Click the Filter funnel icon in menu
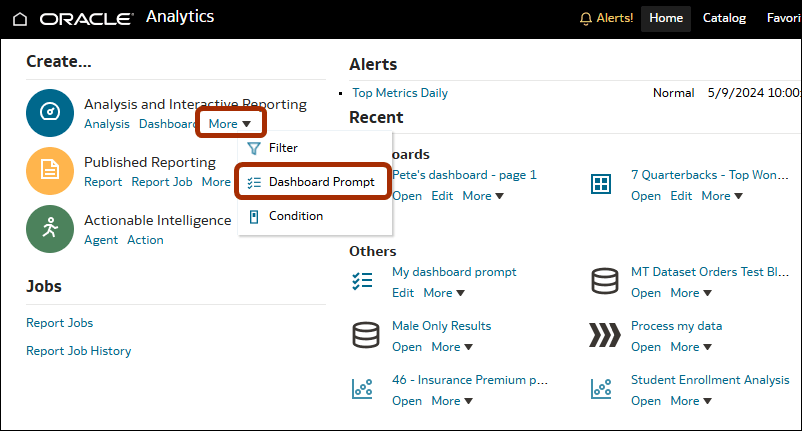The image size is (802, 431). coord(254,148)
